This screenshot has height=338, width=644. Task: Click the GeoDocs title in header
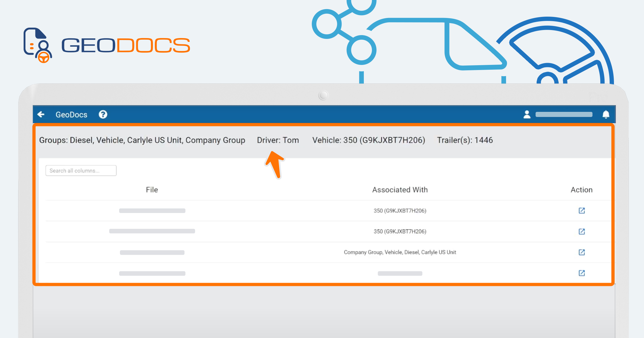(x=71, y=115)
